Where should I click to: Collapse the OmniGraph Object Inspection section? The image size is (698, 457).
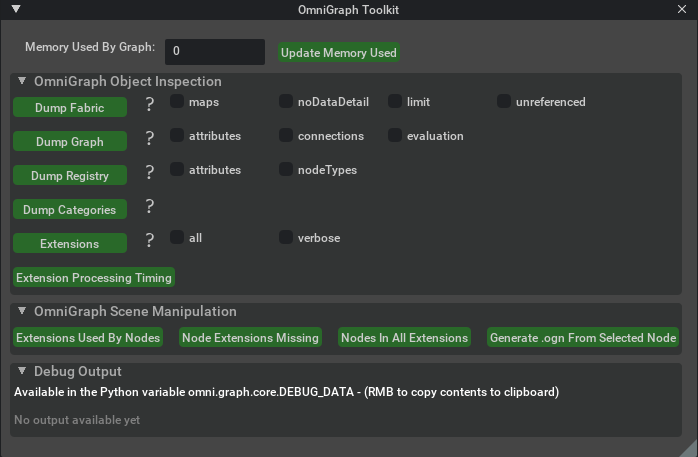tap(23, 81)
